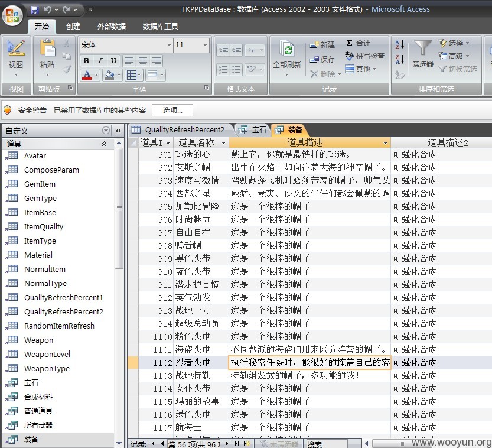Click the Undo arrow icon
Viewport: 492px width, 448px height.
click(48, 9)
